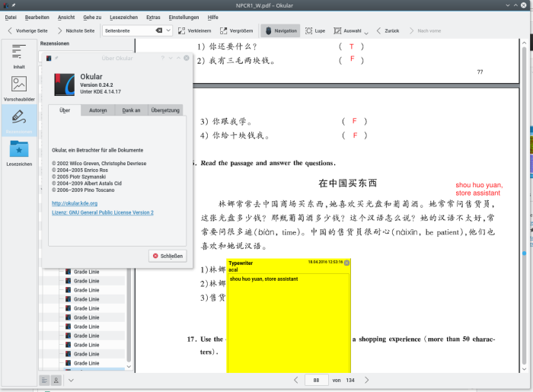Click the dialog help question mark icon
Image resolution: width=533 pixels, height=392 pixels.
(x=162, y=58)
